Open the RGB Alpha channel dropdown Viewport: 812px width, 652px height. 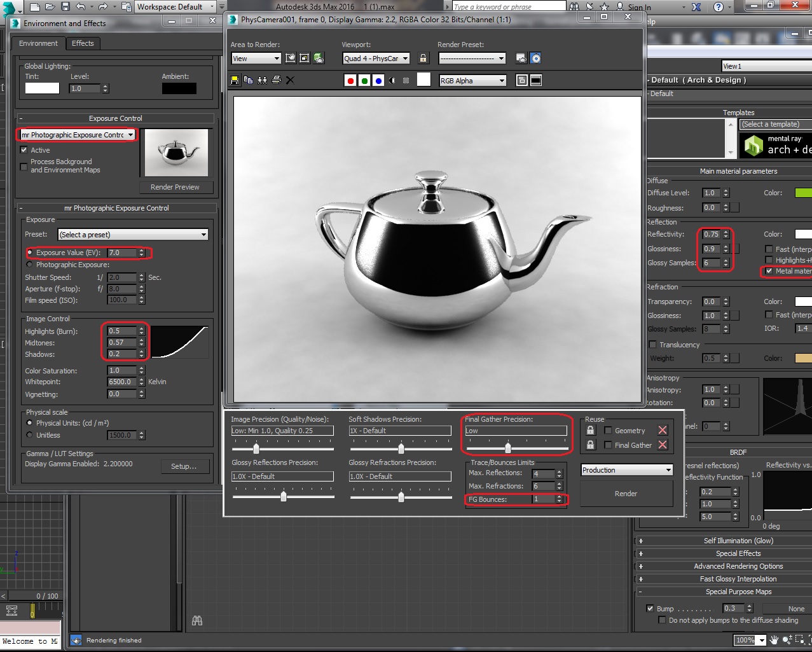pos(502,80)
